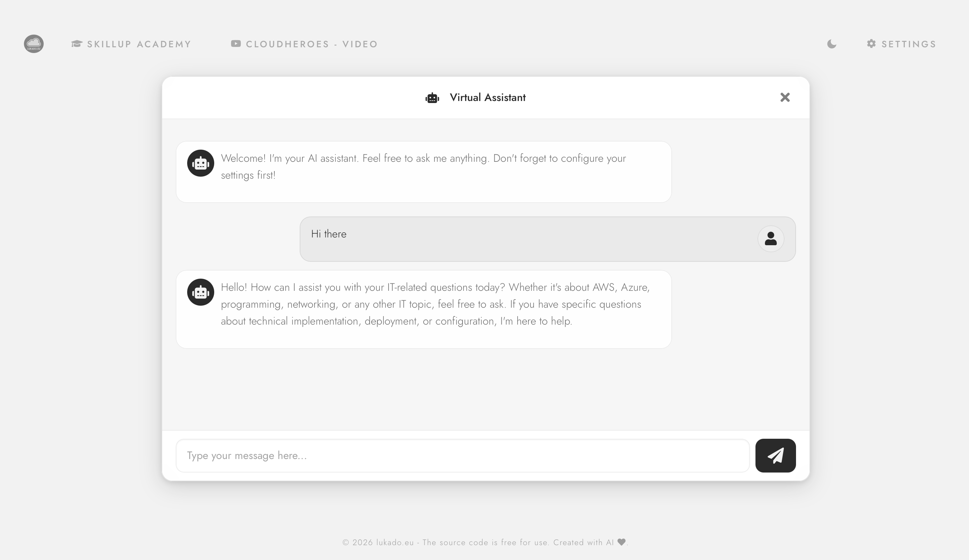Click the Settings gear icon
This screenshot has width=969, height=560.
(871, 44)
